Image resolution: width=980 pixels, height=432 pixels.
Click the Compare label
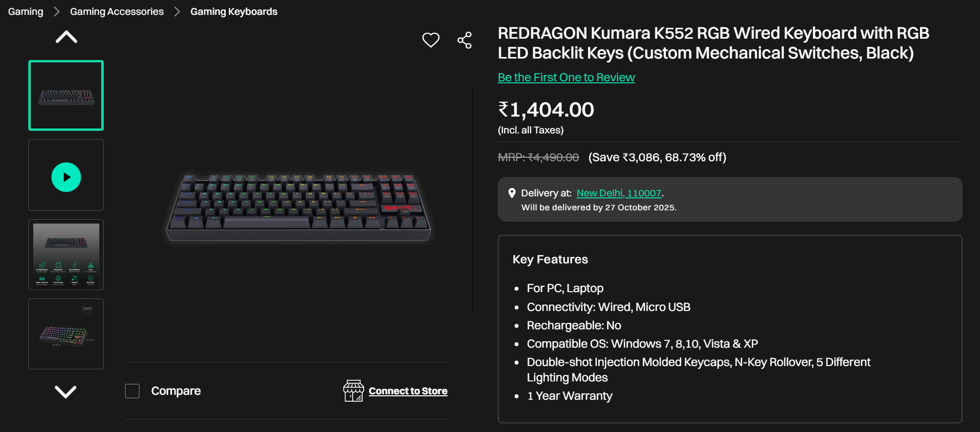click(176, 391)
